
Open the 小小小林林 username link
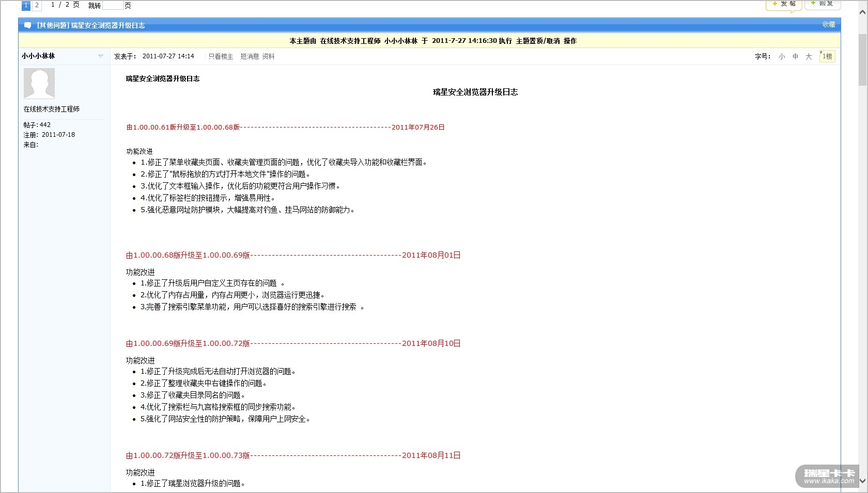pos(38,56)
